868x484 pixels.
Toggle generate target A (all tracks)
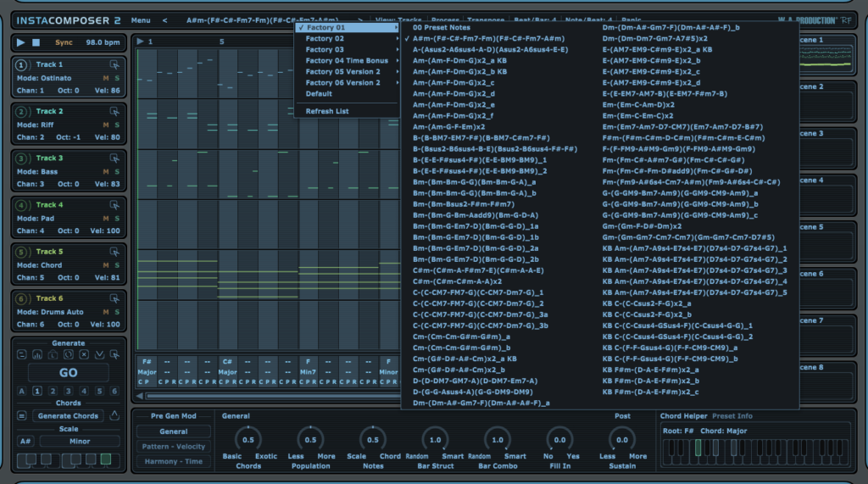click(x=21, y=391)
